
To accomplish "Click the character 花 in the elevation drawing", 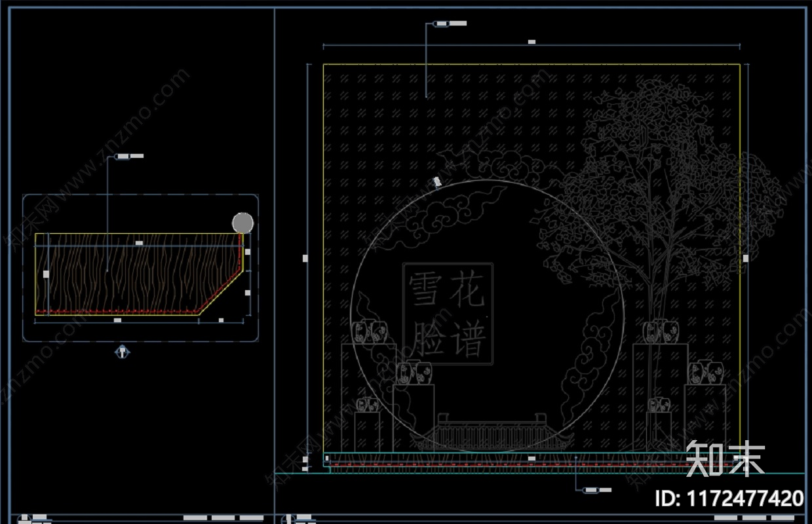I will click(467, 289).
